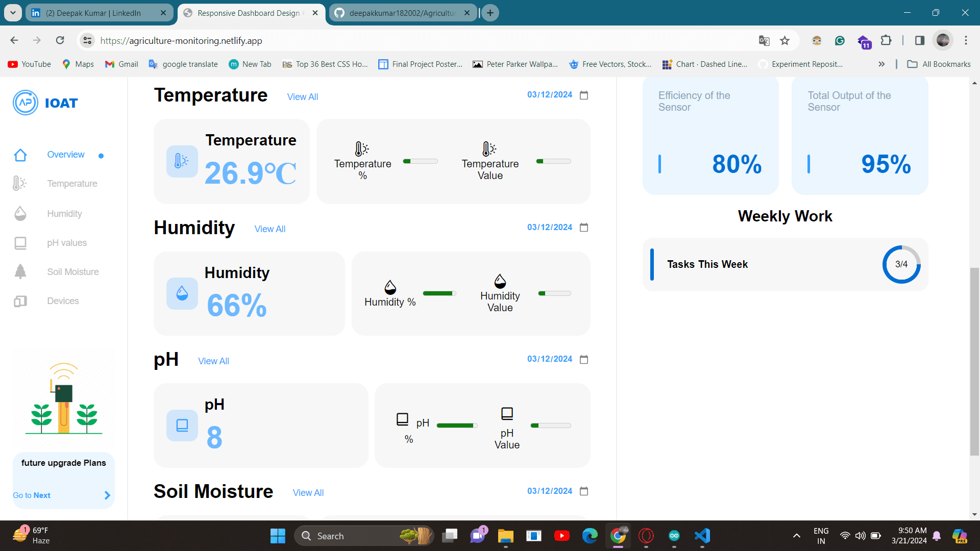Open the browser tab search dropdown
The width and height of the screenshot is (980, 551).
tap(13, 13)
